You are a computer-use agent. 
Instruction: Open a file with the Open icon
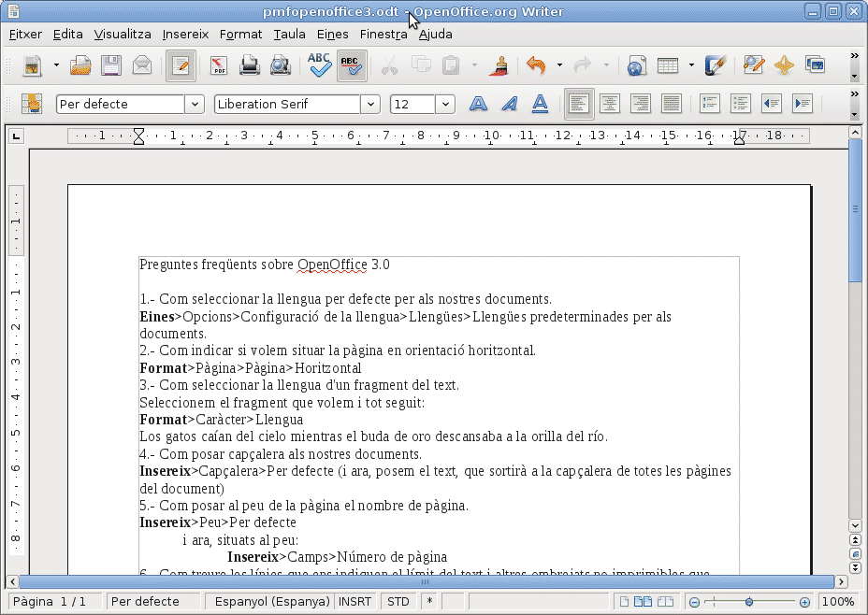coord(80,65)
